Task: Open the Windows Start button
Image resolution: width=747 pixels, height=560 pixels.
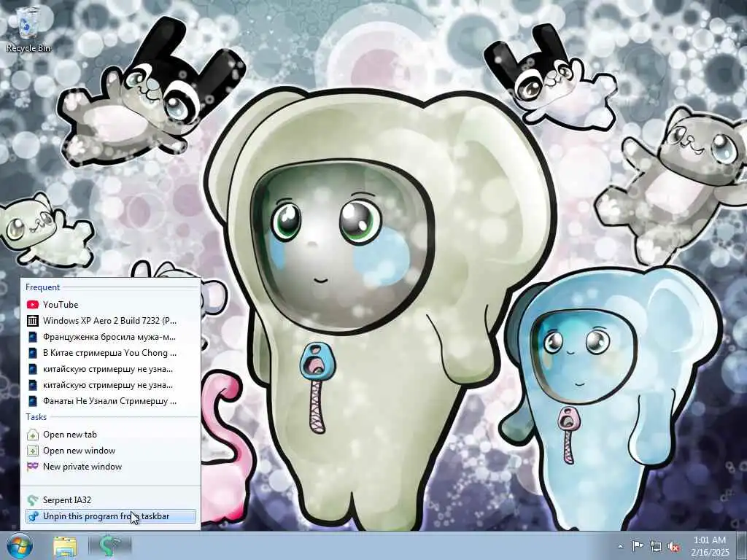Action: click(x=20, y=545)
